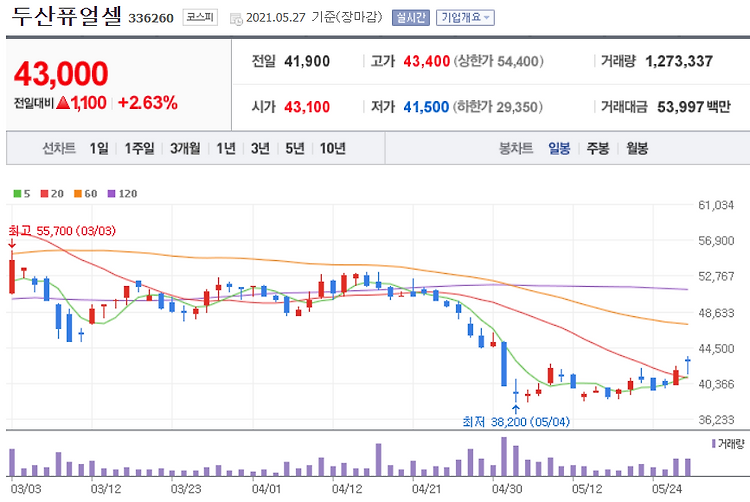Click the 61,034 price axis label
The width and height of the screenshot is (750, 502).
tap(716, 206)
